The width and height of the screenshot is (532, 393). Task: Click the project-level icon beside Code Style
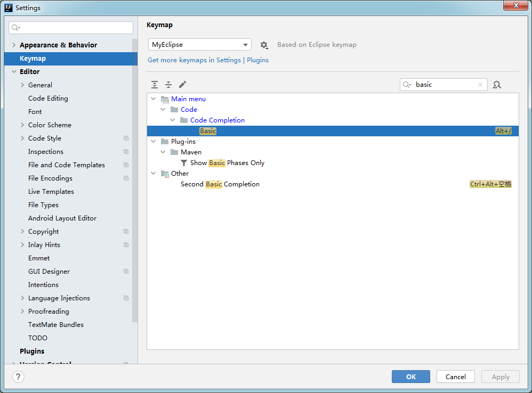[126, 138]
